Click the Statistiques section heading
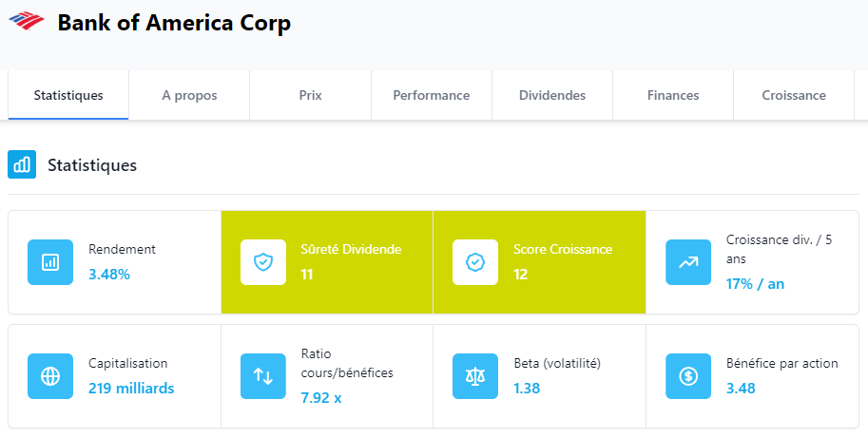868x438 pixels. pyautogui.click(x=92, y=165)
